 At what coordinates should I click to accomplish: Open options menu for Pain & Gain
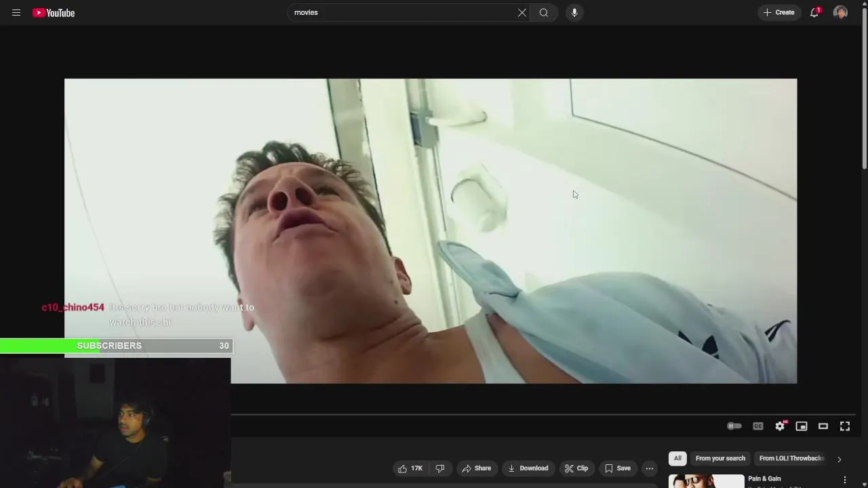[x=845, y=480]
